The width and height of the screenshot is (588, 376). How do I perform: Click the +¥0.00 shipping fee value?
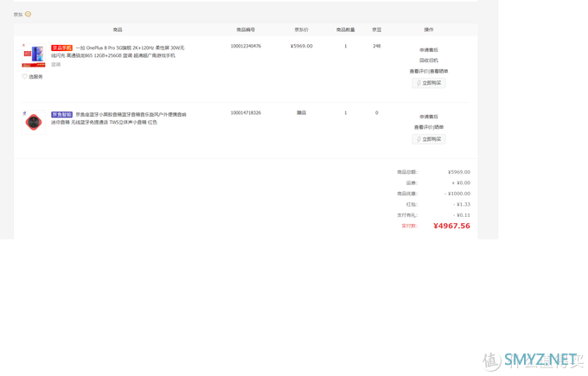pyautogui.click(x=461, y=183)
